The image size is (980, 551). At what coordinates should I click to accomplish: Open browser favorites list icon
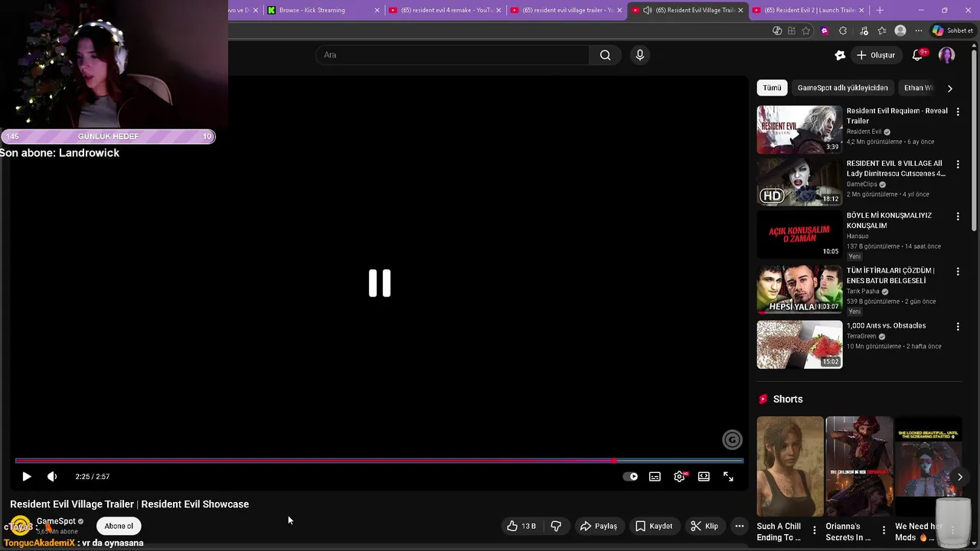[882, 31]
